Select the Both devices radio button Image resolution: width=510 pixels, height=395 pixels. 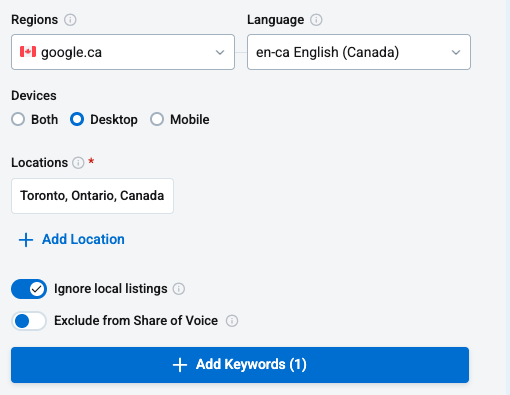coord(18,119)
